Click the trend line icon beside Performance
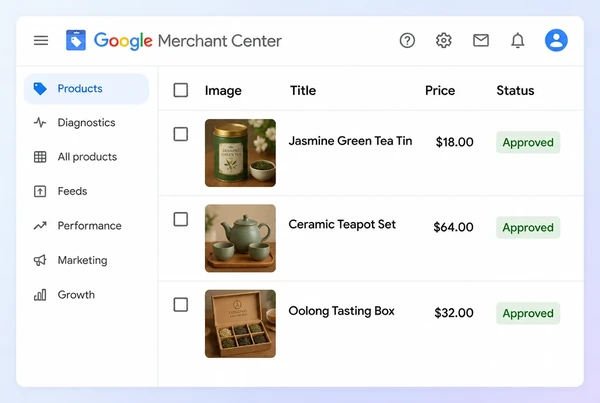The image size is (600, 403). pos(40,226)
